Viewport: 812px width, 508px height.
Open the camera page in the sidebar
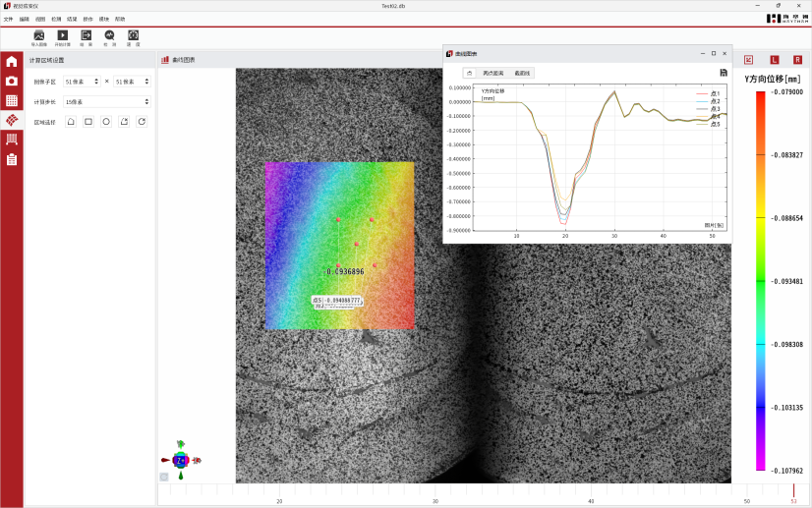click(12, 81)
